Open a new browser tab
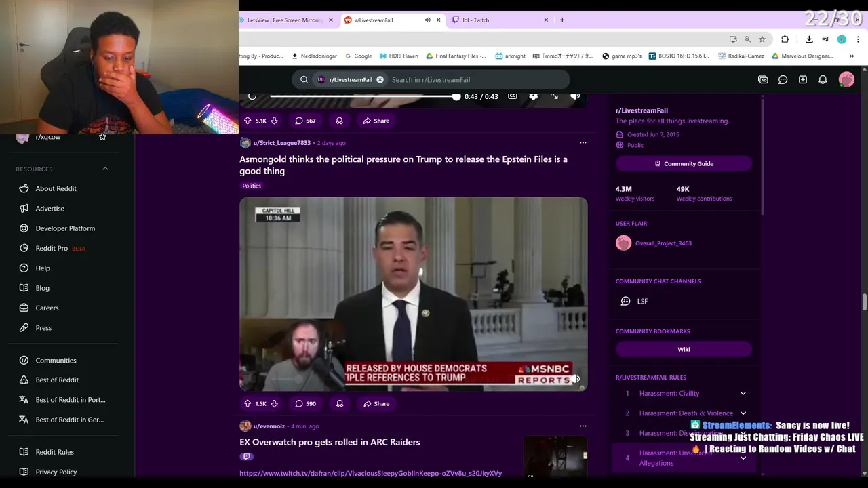Viewport: 868px width, 488px height. 562,20
